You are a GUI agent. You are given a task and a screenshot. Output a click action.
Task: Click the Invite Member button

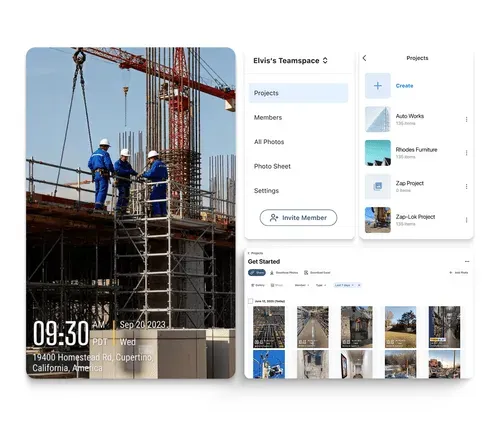click(x=298, y=218)
